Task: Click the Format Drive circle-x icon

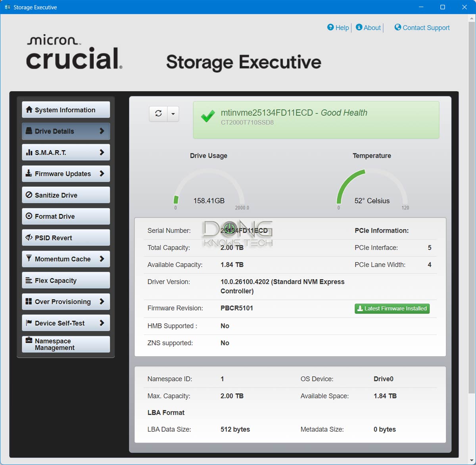Action: pos(29,216)
